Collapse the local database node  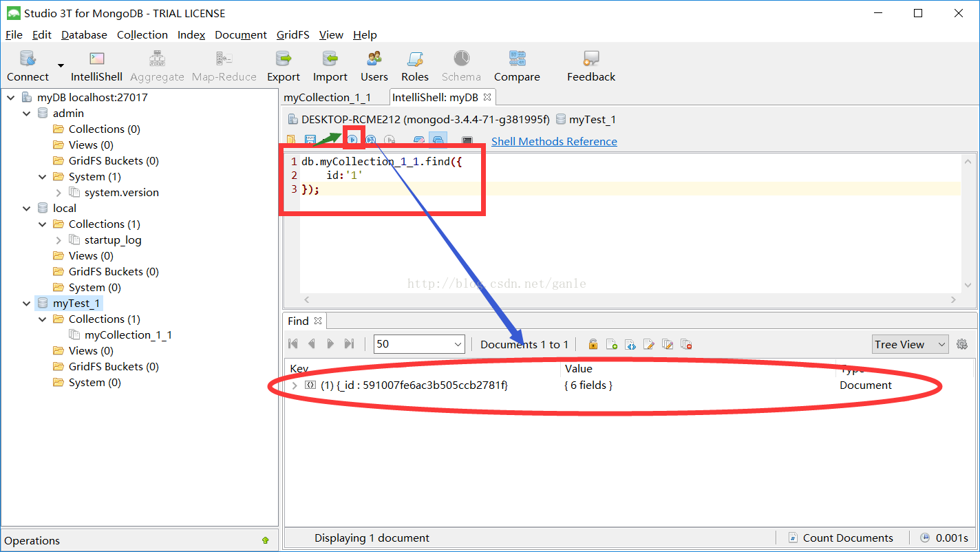(26, 209)
